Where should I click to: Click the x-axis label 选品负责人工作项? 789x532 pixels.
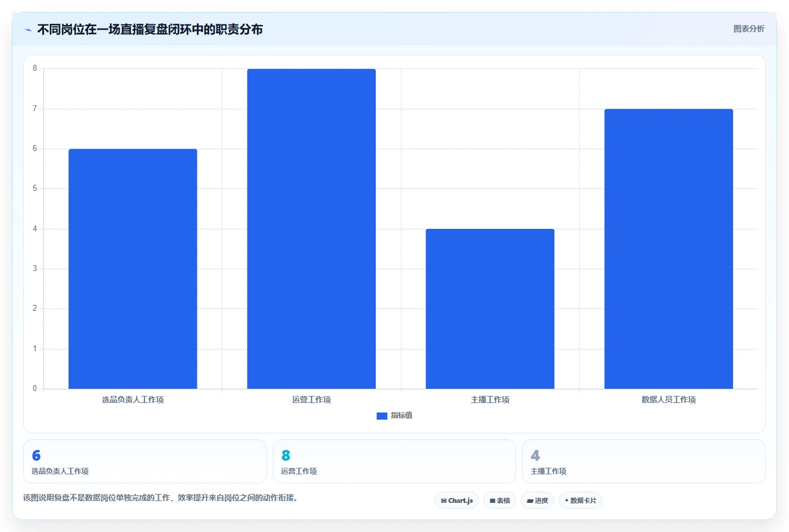point(133,399)
